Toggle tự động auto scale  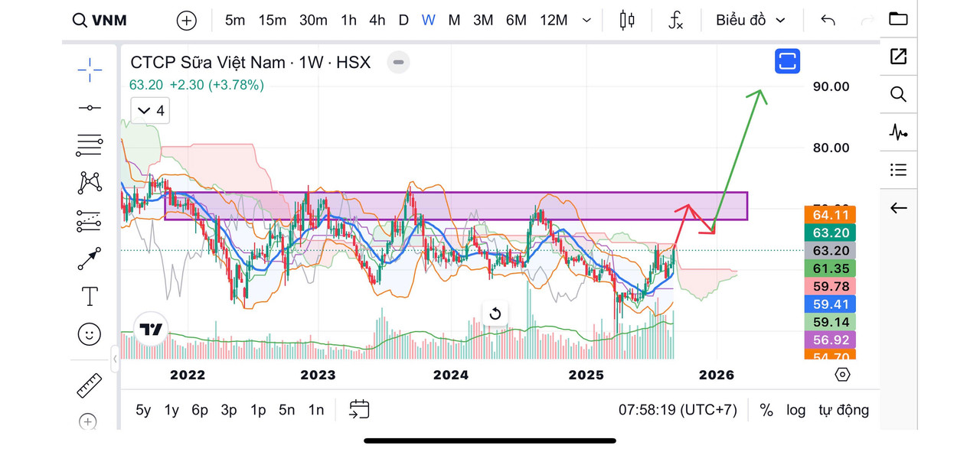pos(844,410)
